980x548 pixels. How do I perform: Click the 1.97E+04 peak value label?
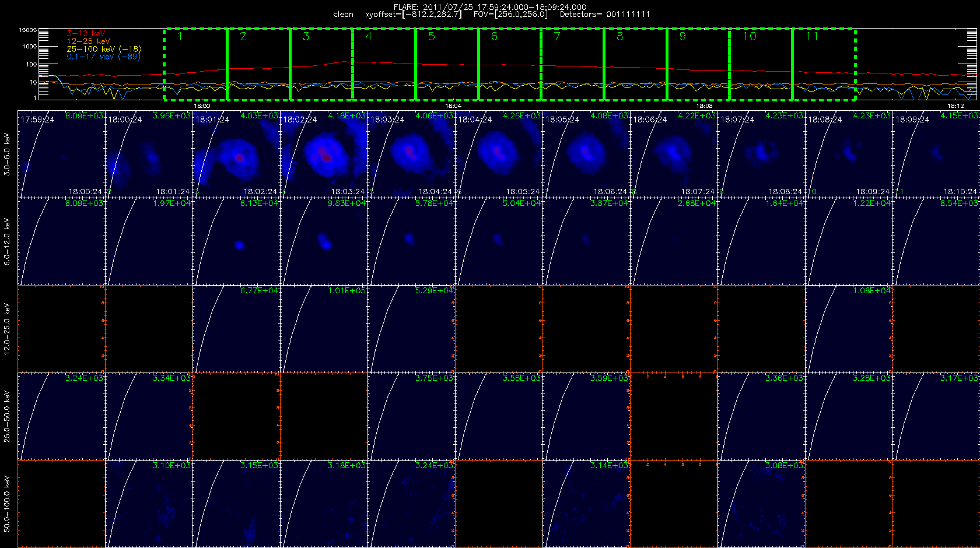[172, 203]
